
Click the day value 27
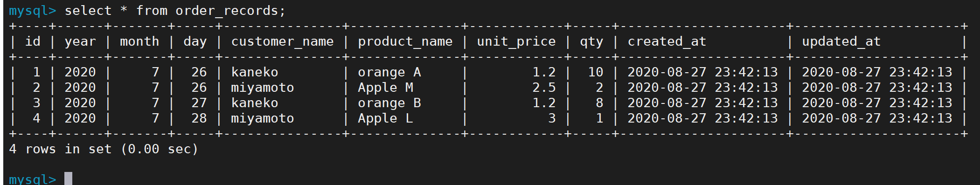(x=199, y=103)
